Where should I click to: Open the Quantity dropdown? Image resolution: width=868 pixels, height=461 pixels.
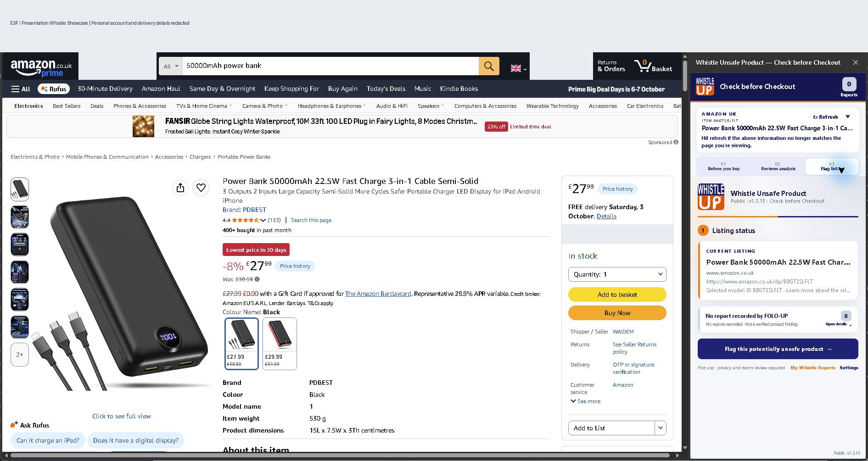[x=617, y=274]
